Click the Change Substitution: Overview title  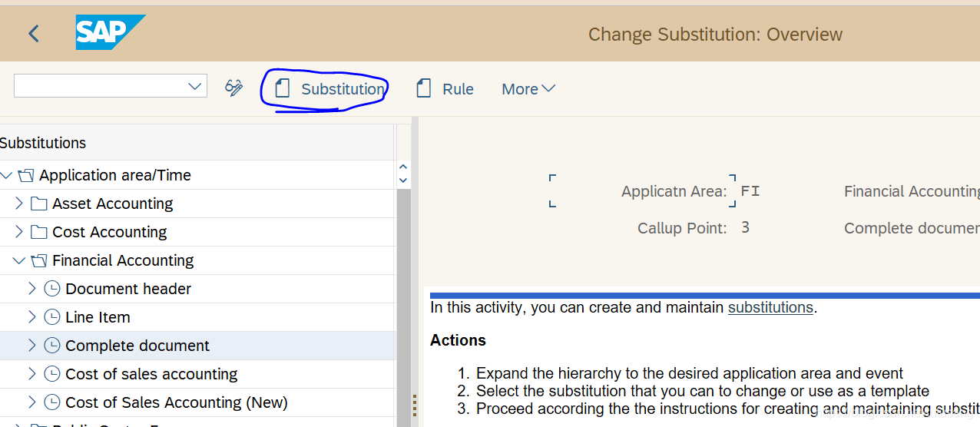(715, 35)
